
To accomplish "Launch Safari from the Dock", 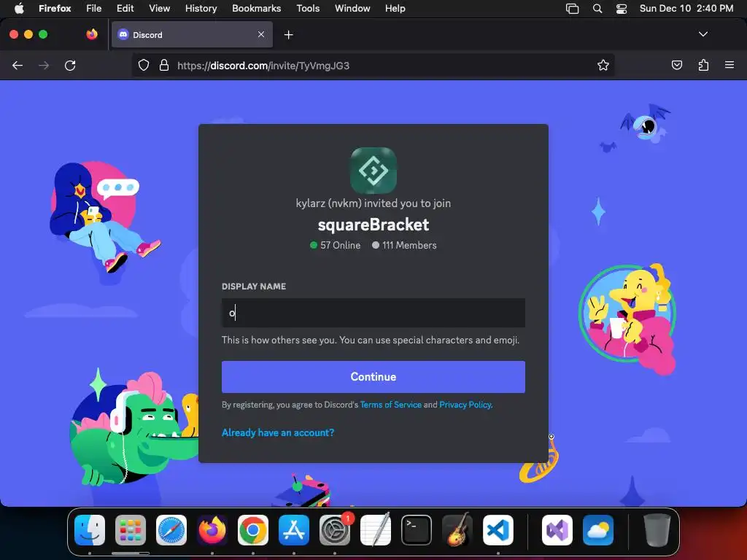I will click(x=171, y=530).
